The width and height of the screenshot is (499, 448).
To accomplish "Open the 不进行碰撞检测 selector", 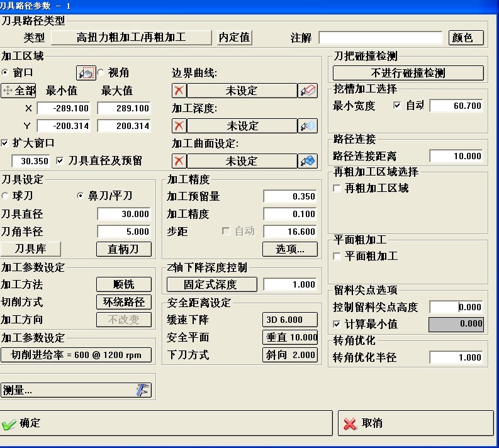I will (x=408, y=73).
